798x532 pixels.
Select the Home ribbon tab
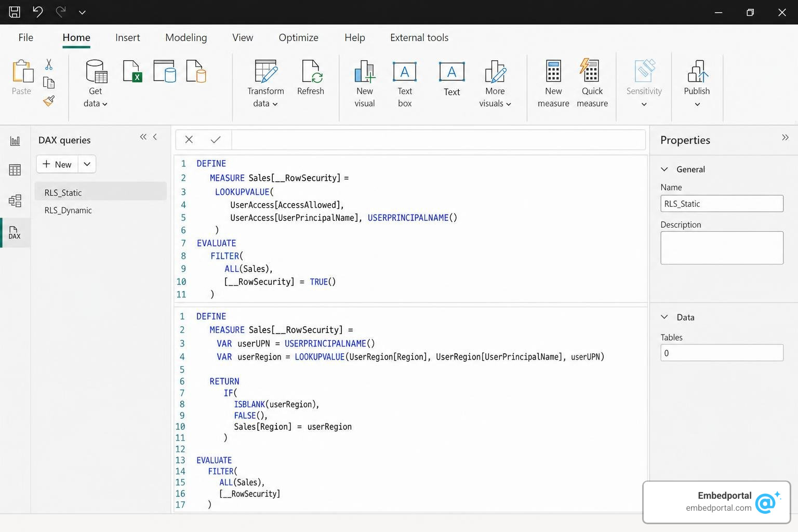pos(76,37)
